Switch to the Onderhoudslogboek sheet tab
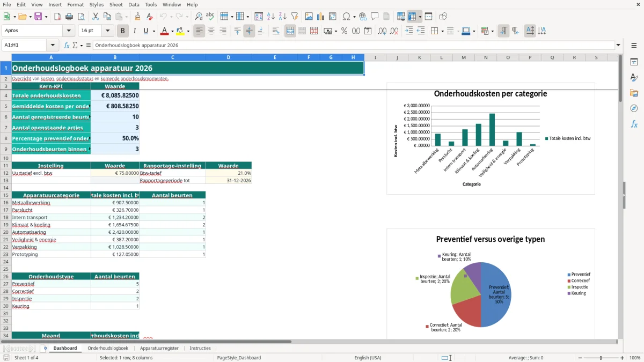Viewport: 644px width, 362px height. 108,348
